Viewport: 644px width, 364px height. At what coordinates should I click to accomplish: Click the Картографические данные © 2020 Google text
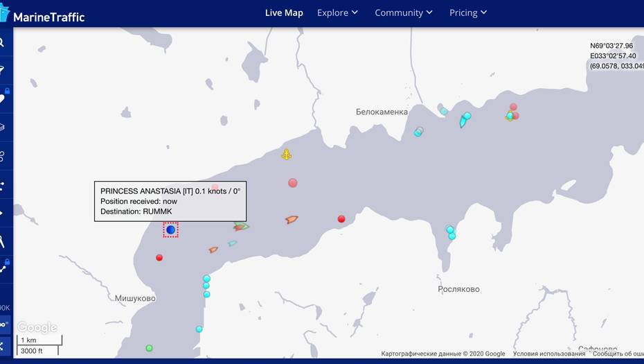coord(443,354)
